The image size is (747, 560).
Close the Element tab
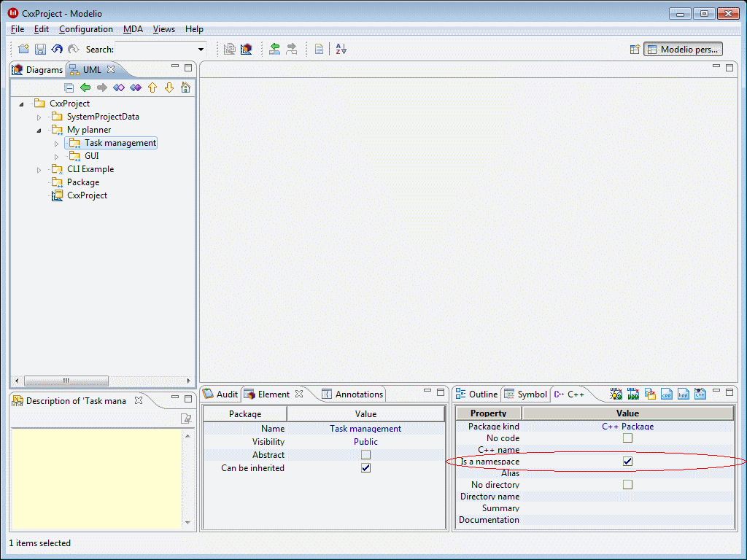(299, 394)
